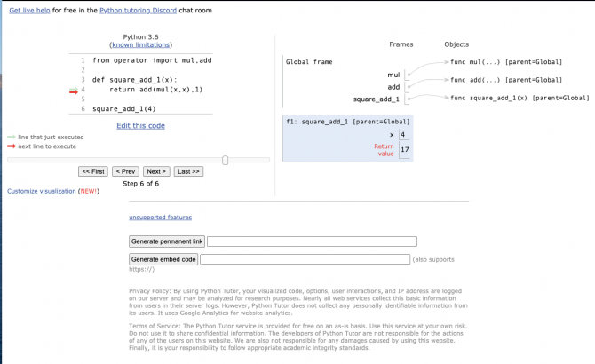
Task: Click the pointer dot next to mul
Action: point(409,75)
